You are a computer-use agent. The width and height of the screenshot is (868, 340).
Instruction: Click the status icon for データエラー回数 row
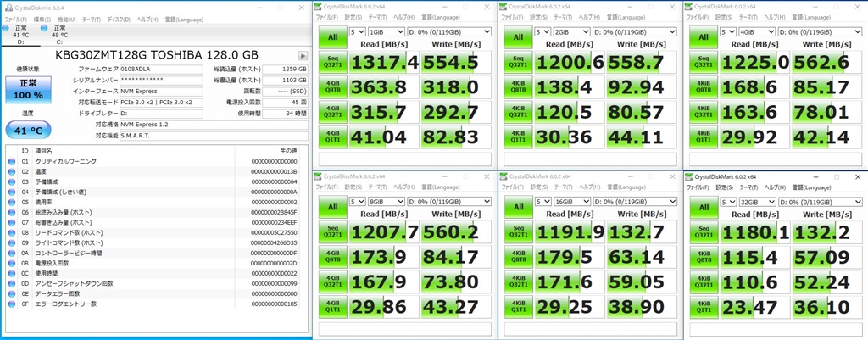(x=12, y=293)
